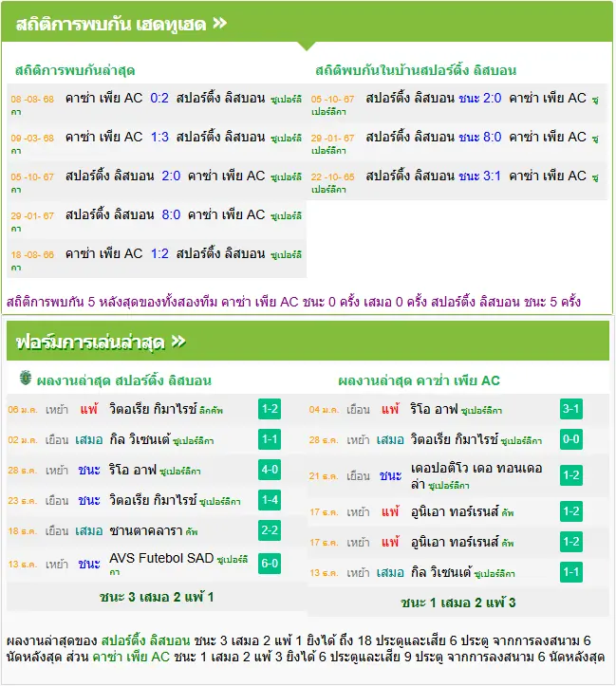Click green คาซ่า เพีย AC in bottom summary paragraph
616x686 pixels.
point(131,658)
